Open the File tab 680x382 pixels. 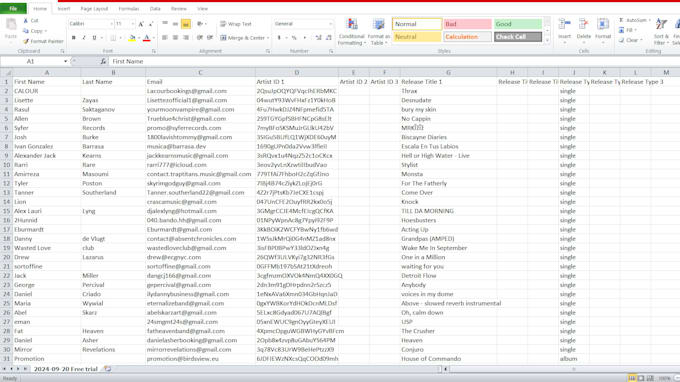pyautogui.click(x=13, y=8)
